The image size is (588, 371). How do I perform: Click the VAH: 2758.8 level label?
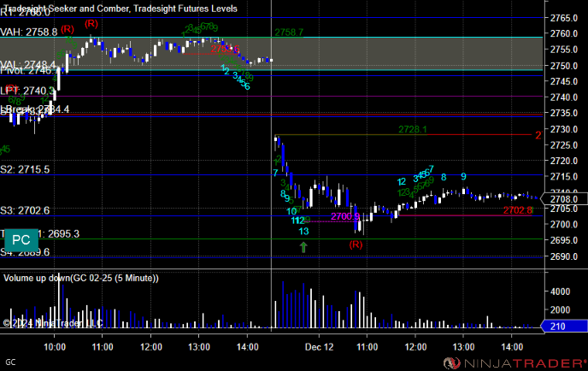29,32
